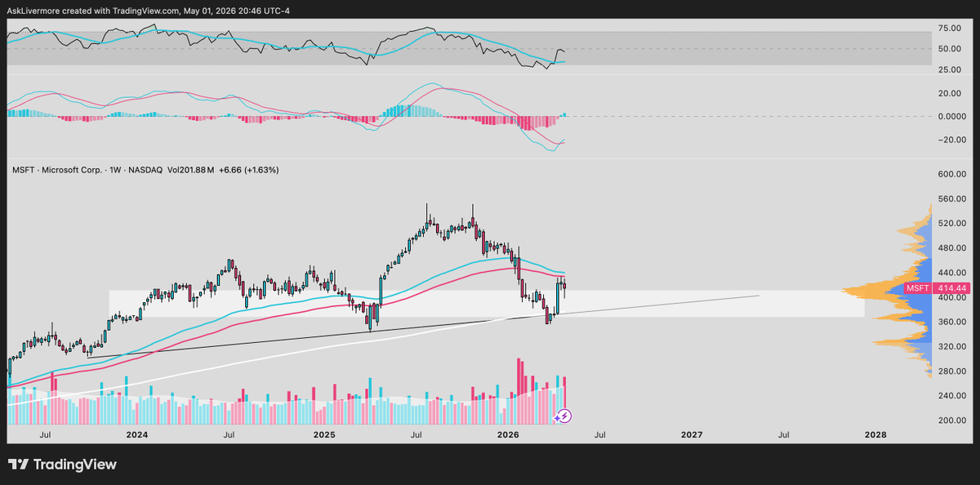Click the purple lightning bolt event icon
The height and width of the screenshot is (485, 980).
(565, 416)
